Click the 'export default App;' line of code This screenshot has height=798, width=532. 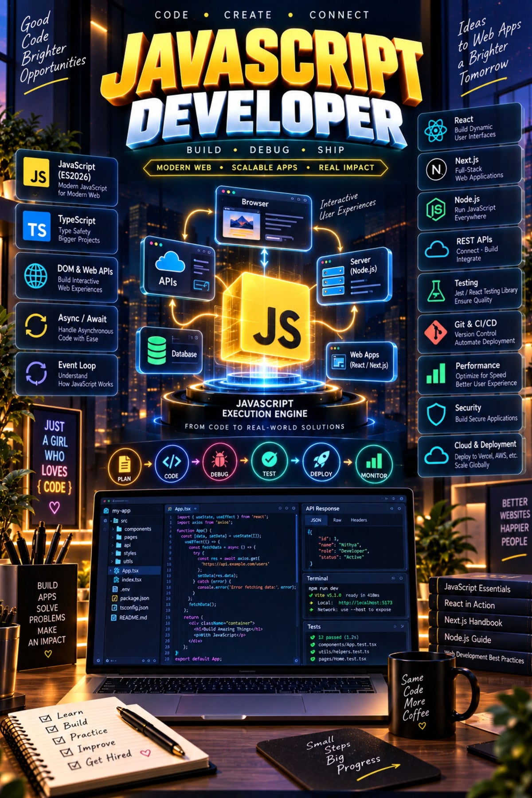(x=198, y=659)
